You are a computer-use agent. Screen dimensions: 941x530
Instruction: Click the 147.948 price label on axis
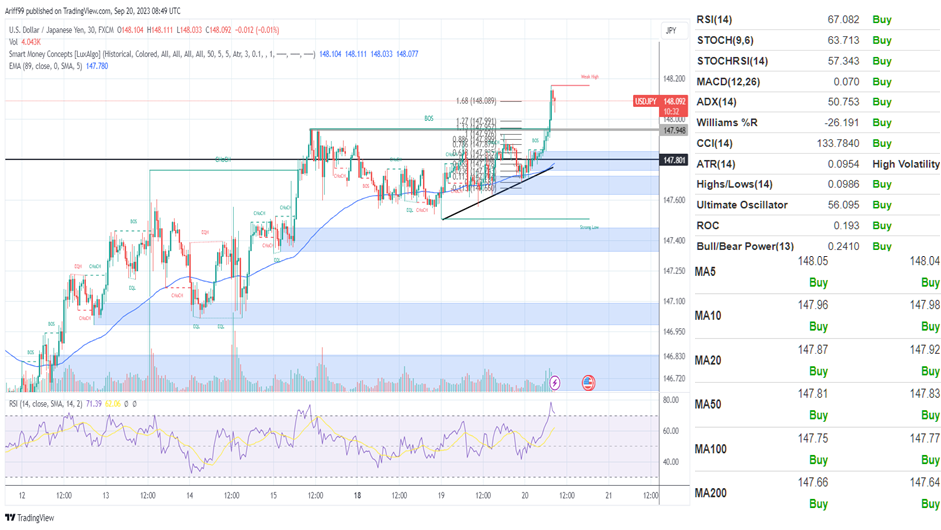pos(673,130)
